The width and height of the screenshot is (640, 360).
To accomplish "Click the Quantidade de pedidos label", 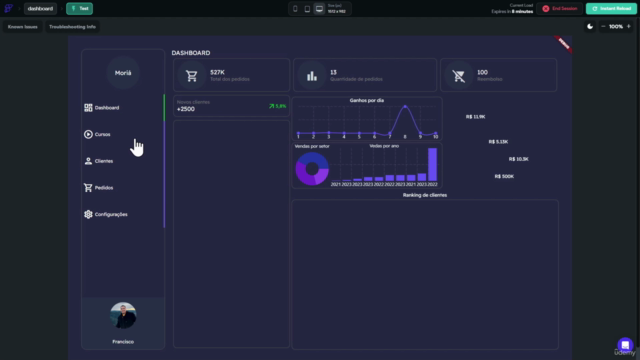I will click(x=356, y=79).
